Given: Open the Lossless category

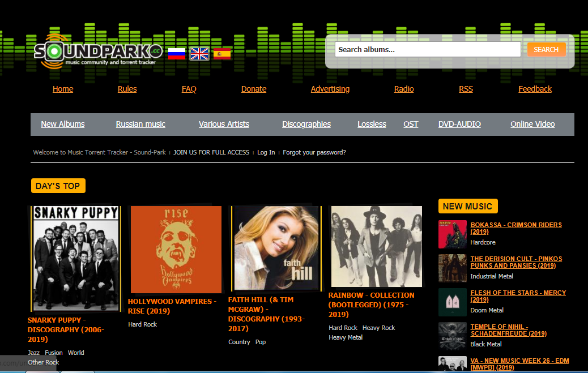Looking at the screenshot, I should coord(372,124).
